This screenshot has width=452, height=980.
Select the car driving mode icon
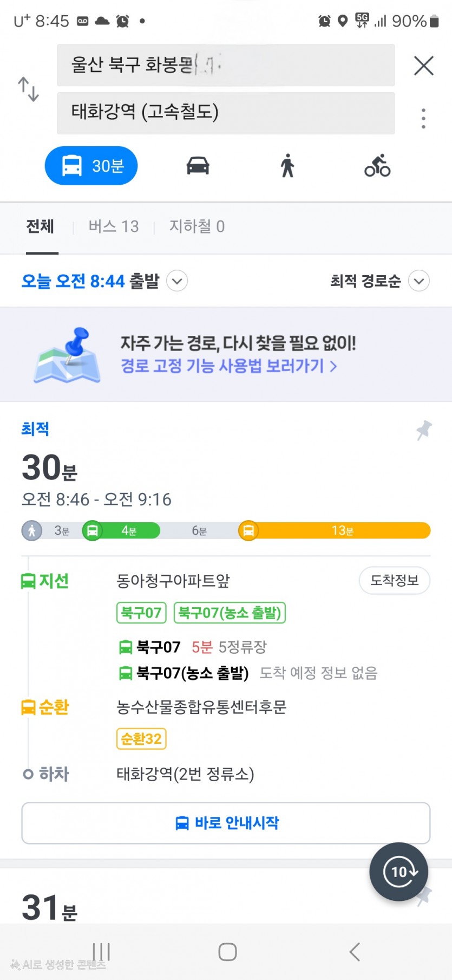pyautogui.click(x=198, y=166)
